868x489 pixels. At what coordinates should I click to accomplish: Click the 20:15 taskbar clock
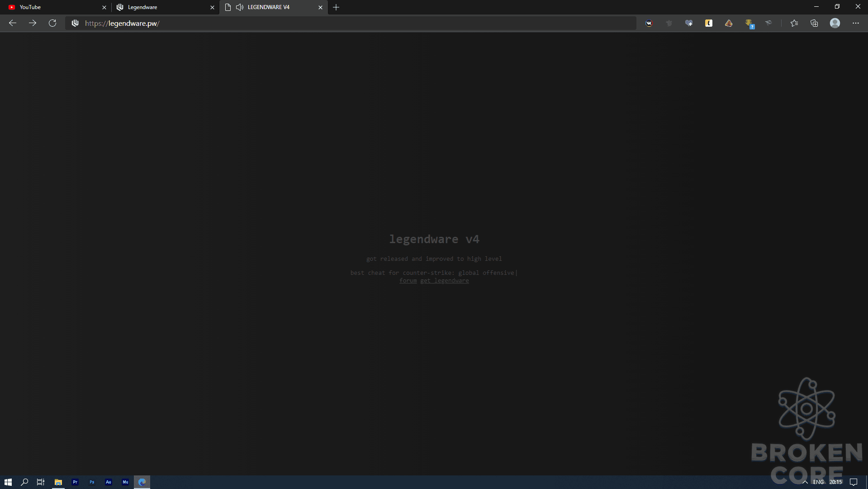click(835, 482)
